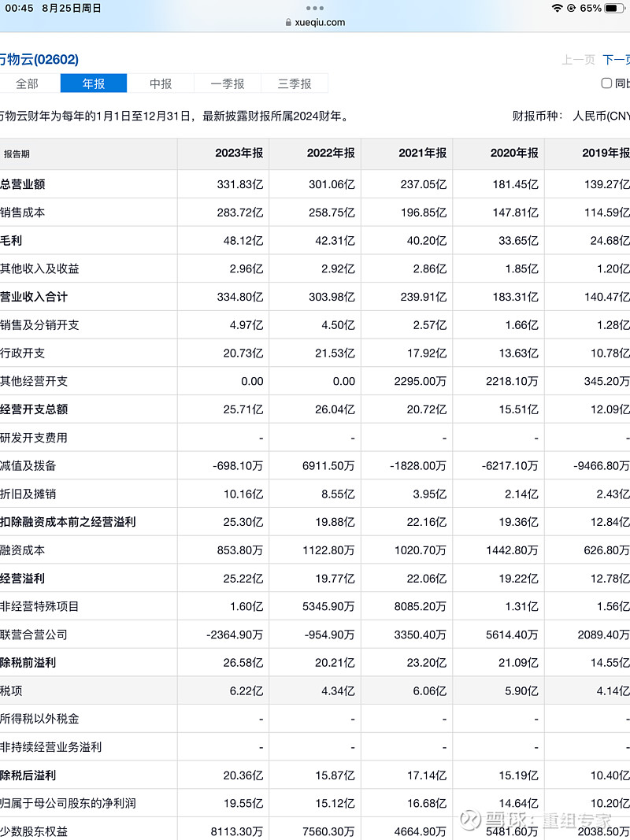Select the 少数股东权益 row label
630x840 pixels.
click(x=34, y=831)
